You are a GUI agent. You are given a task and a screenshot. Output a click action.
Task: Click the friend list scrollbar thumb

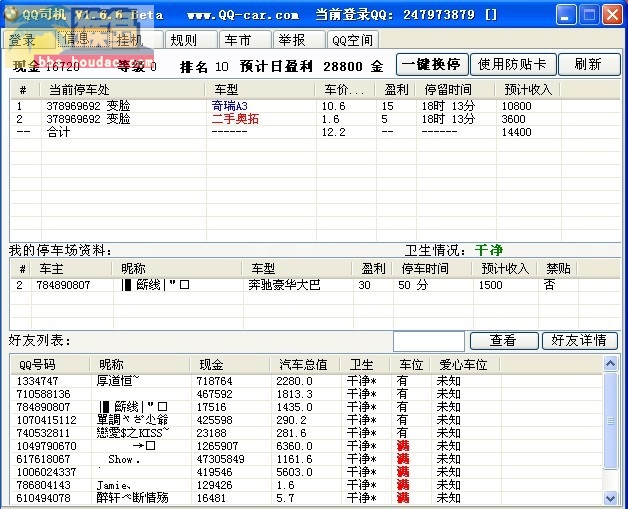click(x=610, y=420)
